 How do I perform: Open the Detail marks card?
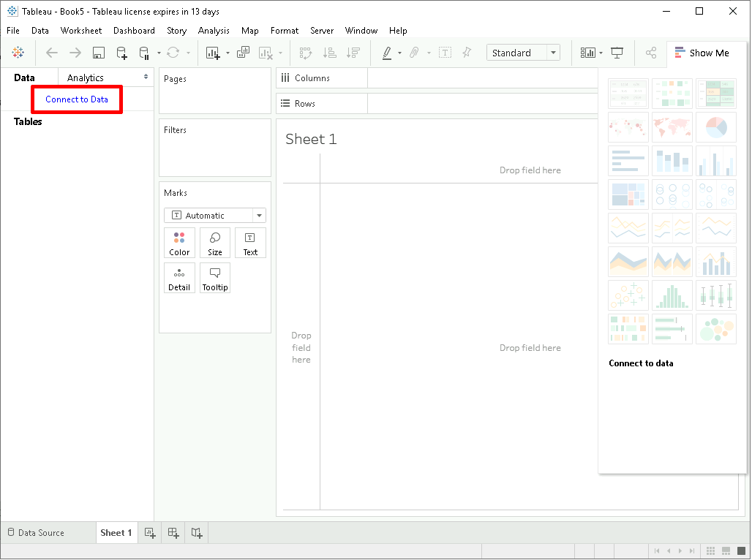coord(179,278)
